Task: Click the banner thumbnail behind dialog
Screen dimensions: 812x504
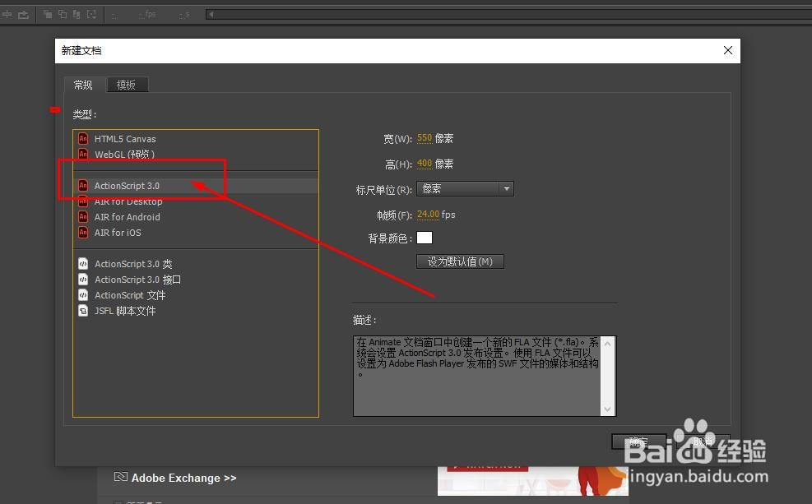Action: pyautogui.click(x=533, y=481)
